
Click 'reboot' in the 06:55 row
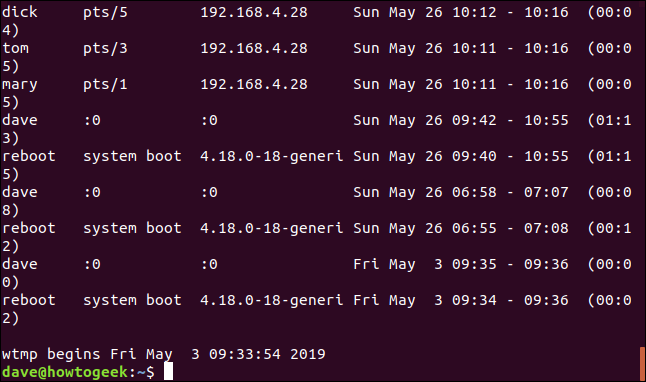pyautogui.click(x=29, y=228)
